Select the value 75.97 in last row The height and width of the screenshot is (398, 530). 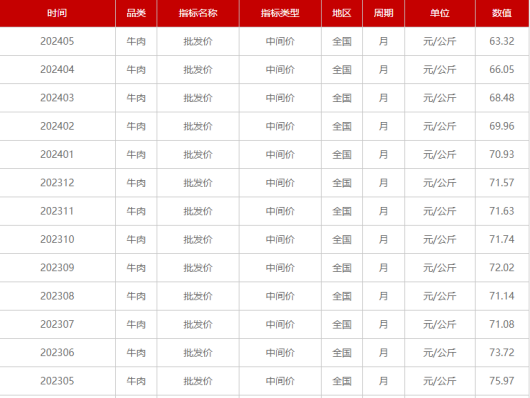tap(502, 381)
